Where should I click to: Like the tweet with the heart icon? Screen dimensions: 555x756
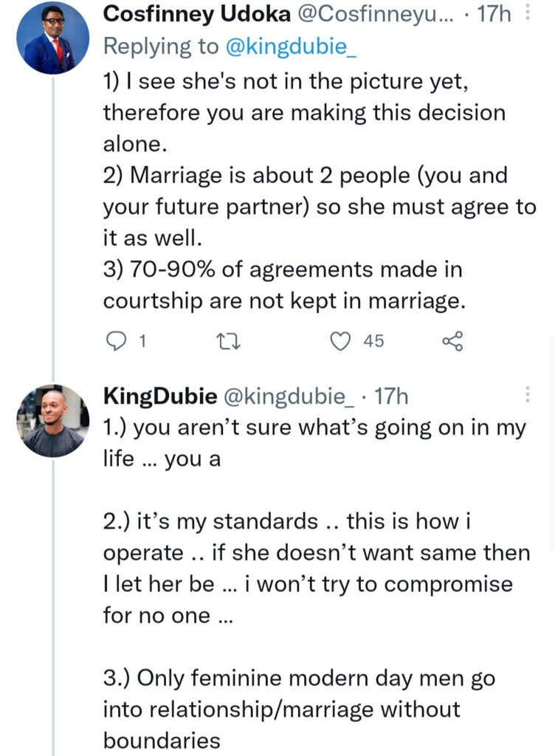339,340
